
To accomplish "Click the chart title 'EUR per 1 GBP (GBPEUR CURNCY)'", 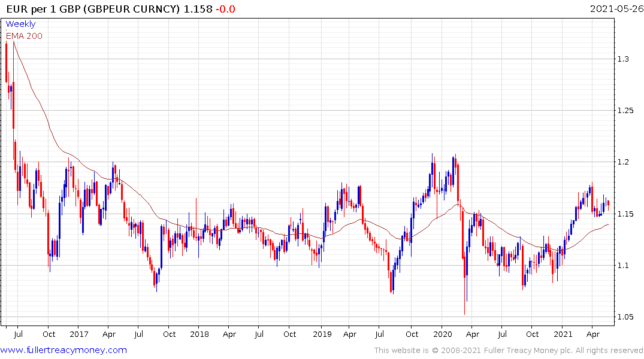I will [x=93, y=9].
